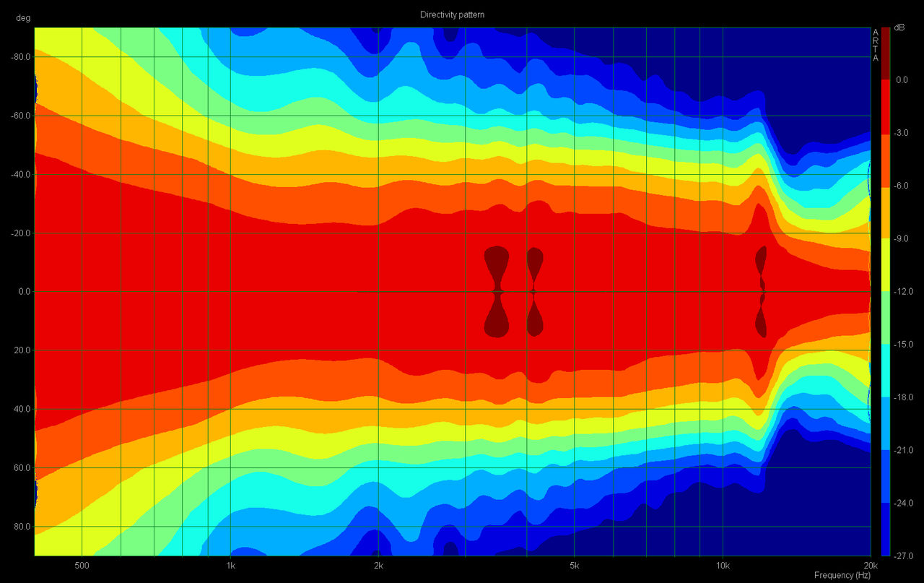
Task: Pick the darkest blue swatch above -27.0
Action: click(886, 529)
